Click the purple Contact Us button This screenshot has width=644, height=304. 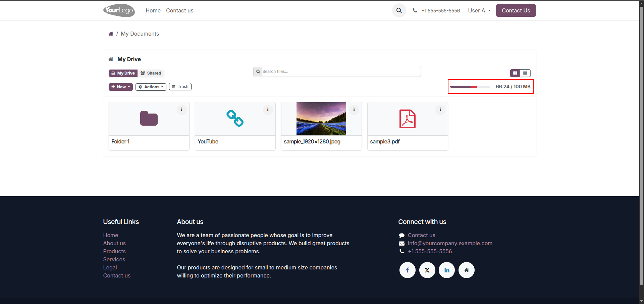pyautogui.click(x=516, y=10)
